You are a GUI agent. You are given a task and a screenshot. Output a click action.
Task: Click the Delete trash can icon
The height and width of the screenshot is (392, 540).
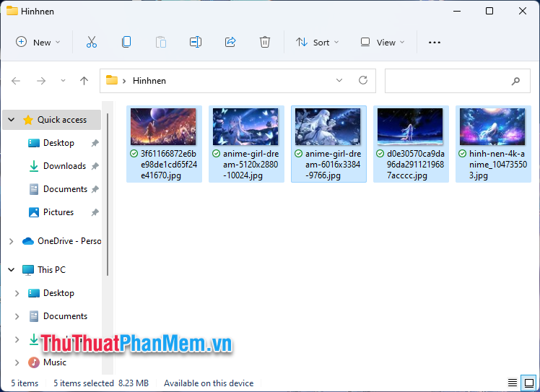tap(264, 42)
